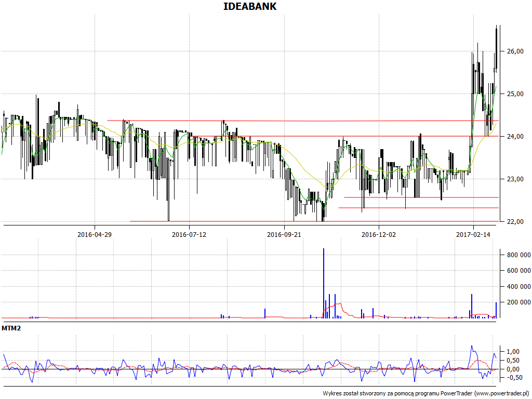Click the 2016-04-29 date label
Viewport: 532px width, 399px height.
click(x=95, y=234)
